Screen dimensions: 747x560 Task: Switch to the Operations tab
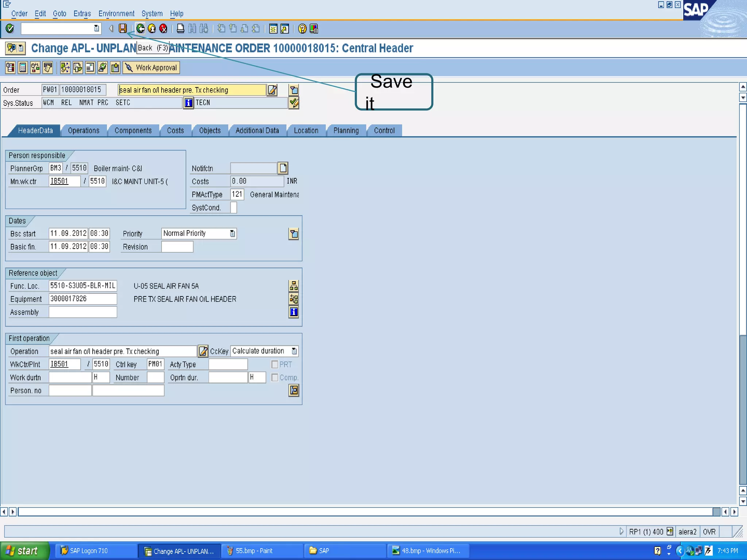[x=84, y=131]
